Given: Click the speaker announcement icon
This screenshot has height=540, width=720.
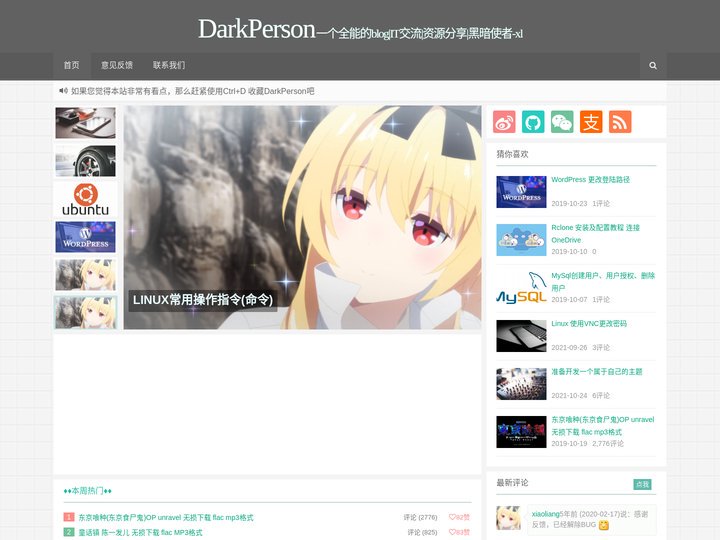Looking at the screenshot, I should click(63, 91).
